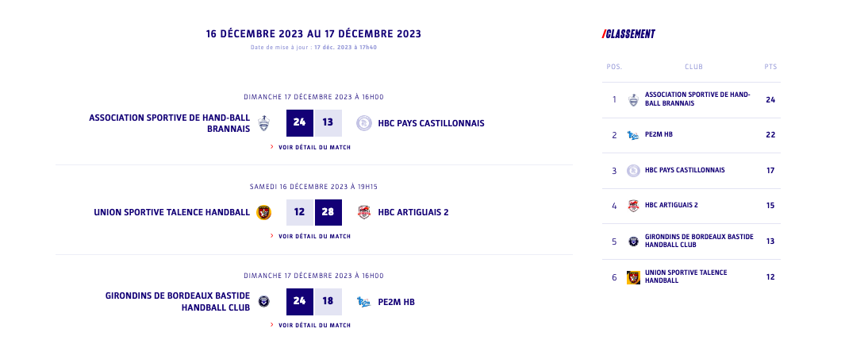Click HBC Artiguais 2's match score of 28
The width and height of the screenshot is (868, 344).
328,212
